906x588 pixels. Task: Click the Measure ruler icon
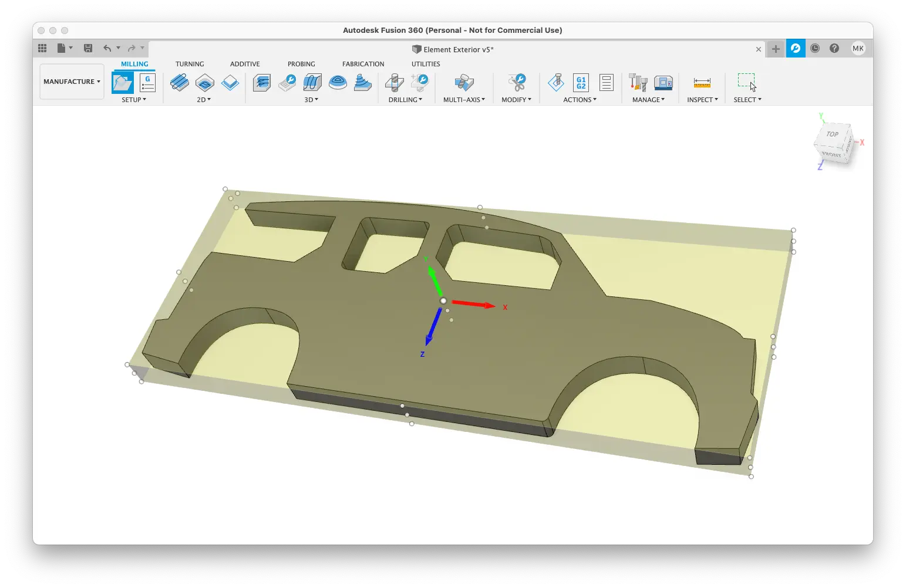(702, 83)
